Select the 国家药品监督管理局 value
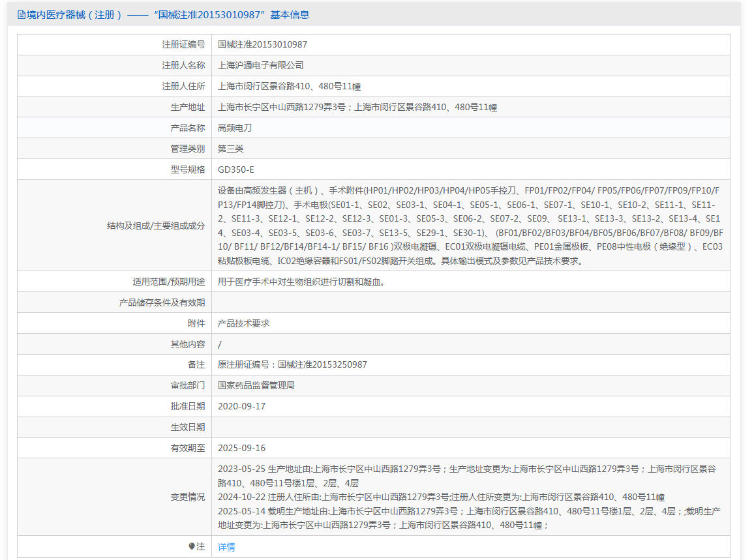 [256, 385]
